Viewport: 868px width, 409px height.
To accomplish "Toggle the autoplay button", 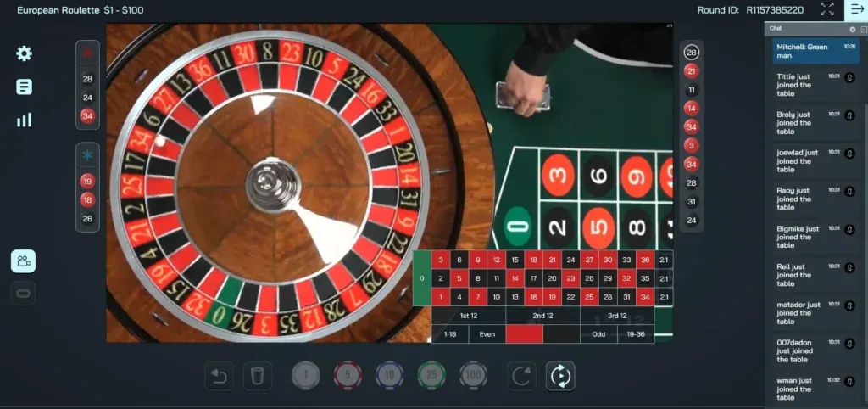I will [560, 376].
